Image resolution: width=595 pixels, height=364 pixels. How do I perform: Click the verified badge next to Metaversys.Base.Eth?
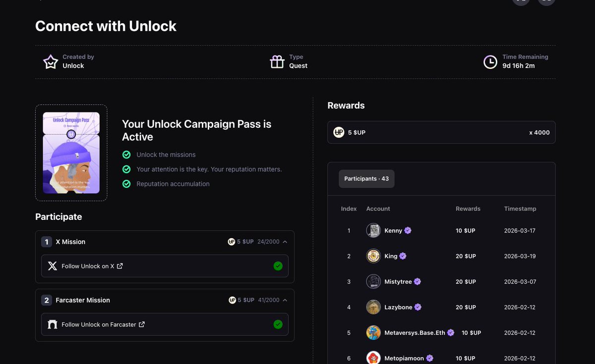[451, 333]
